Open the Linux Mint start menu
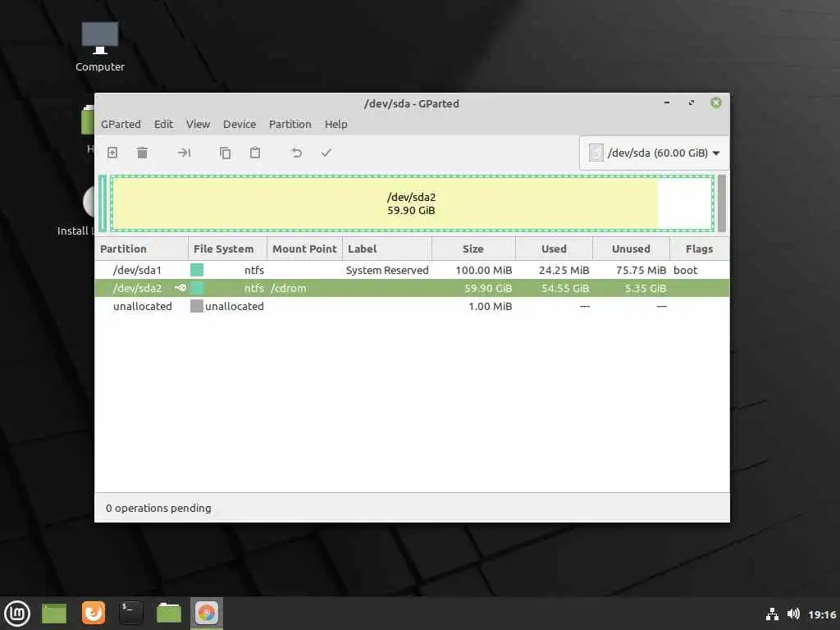840x630 pixels. pyautogui.click(x=17, y=614)
